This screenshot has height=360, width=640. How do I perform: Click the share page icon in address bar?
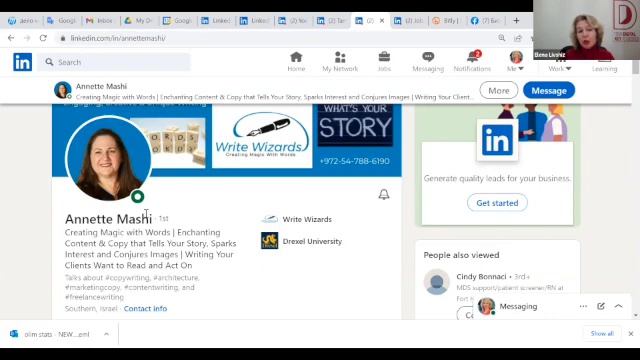518,38
